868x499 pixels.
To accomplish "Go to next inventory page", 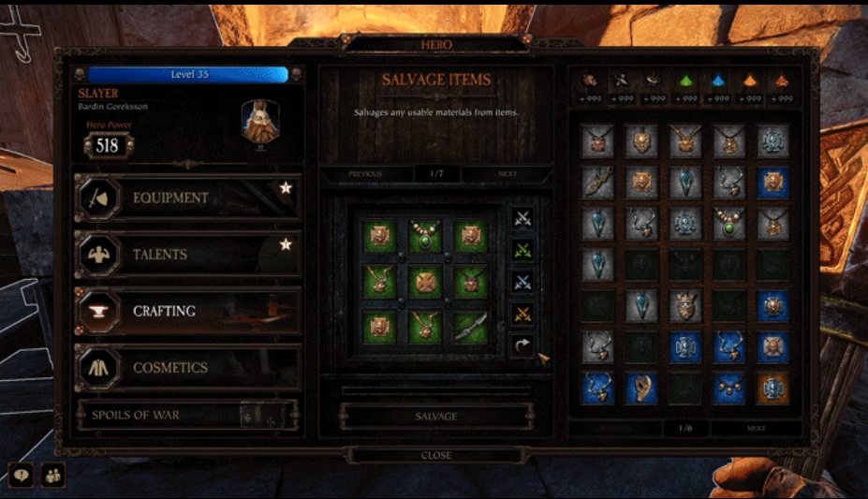I will tap(756, 428).
